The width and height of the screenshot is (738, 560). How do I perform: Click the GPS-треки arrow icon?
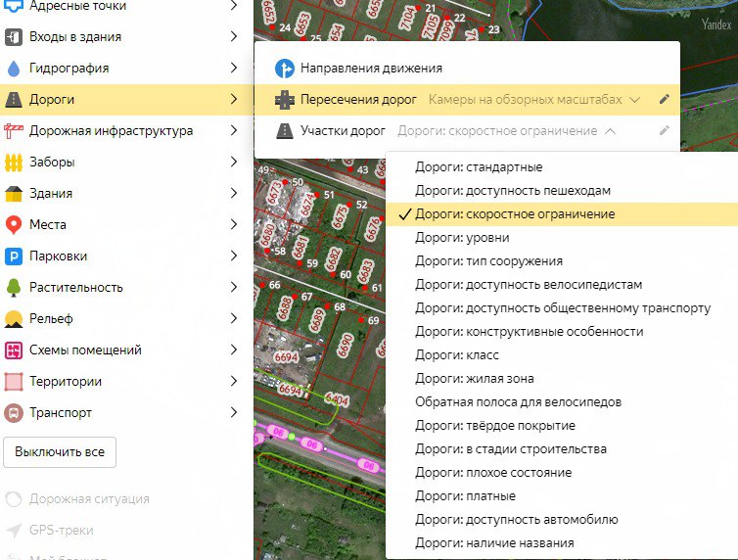tap(14, 531)
